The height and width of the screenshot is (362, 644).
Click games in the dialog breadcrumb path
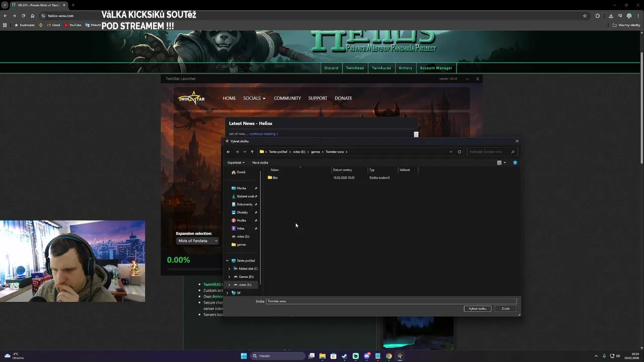pos(315,152)
